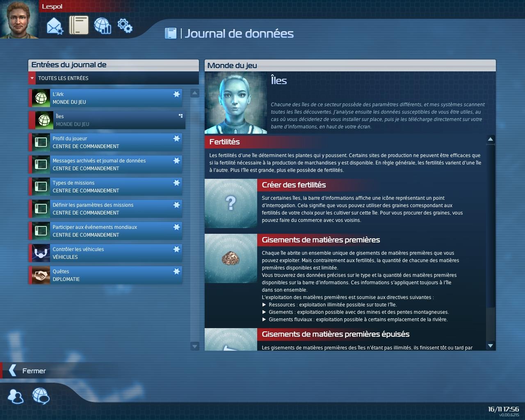Select the Contrôler les véhicules entry
The image size is (525, 420).
pyautogui.click(x=107, y=253)
